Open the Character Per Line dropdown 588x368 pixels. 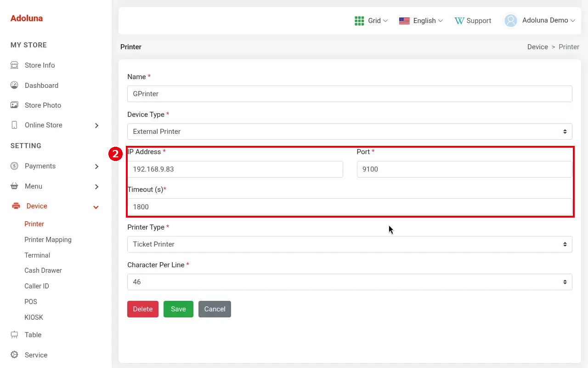click(350, 282)
